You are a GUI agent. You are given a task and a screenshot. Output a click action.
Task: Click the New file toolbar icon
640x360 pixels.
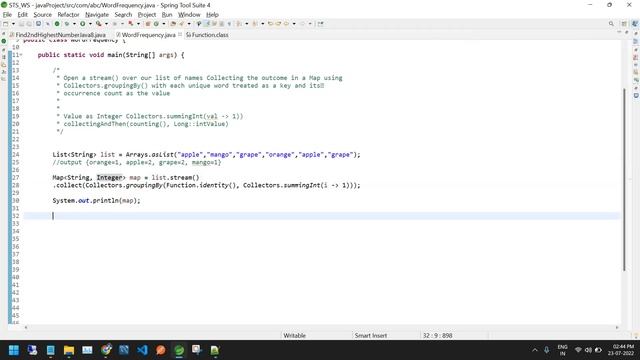pyautogui.click(x=6, y=24)
